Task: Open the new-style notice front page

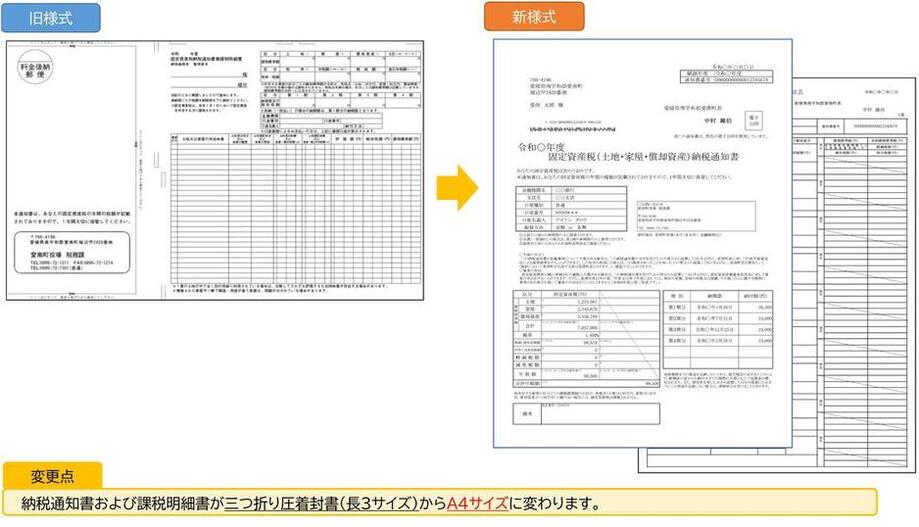Action: coord(642,245)
